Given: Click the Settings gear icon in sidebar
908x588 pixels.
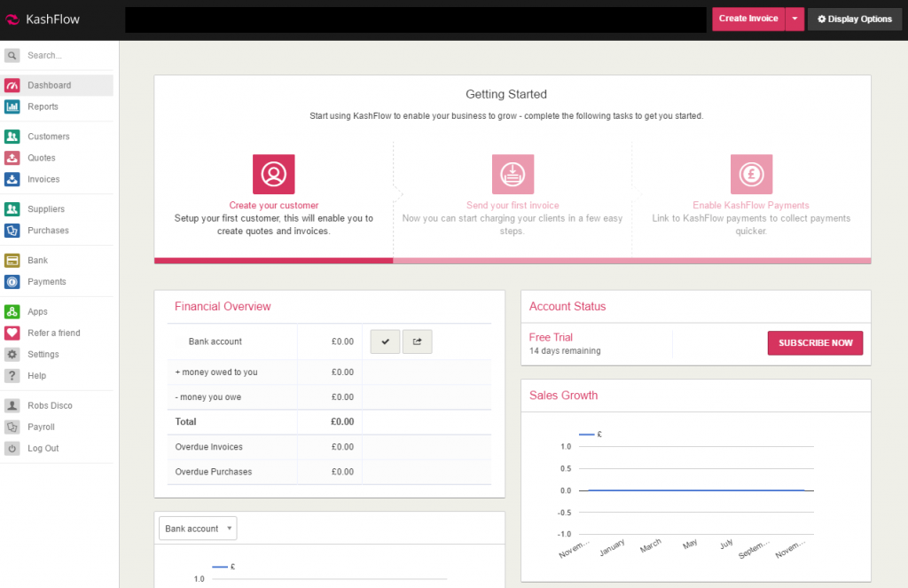Looking at the screenshot, I should click(x=12, y=354).
